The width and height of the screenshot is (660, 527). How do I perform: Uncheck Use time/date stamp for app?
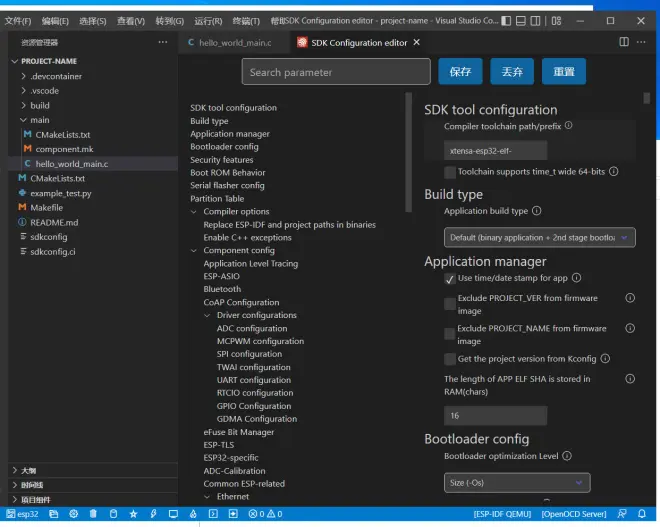point(450,279)
